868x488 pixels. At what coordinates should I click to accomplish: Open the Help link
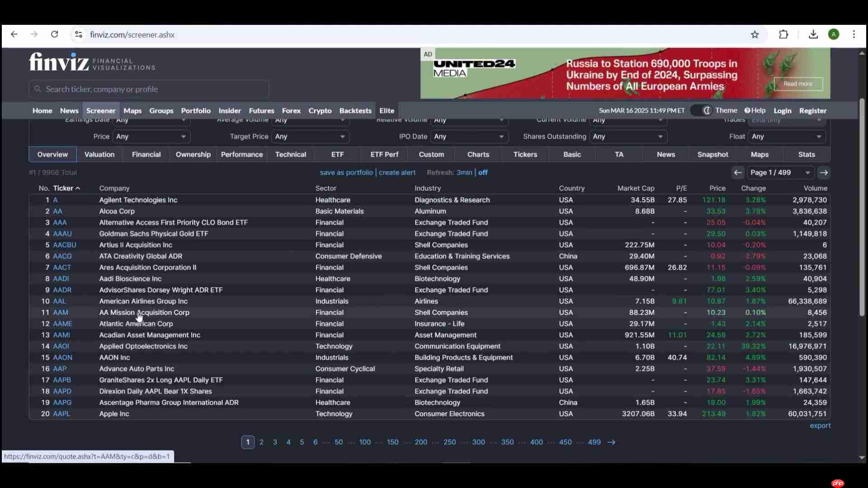pyautogui.click(x=755, y=111)
